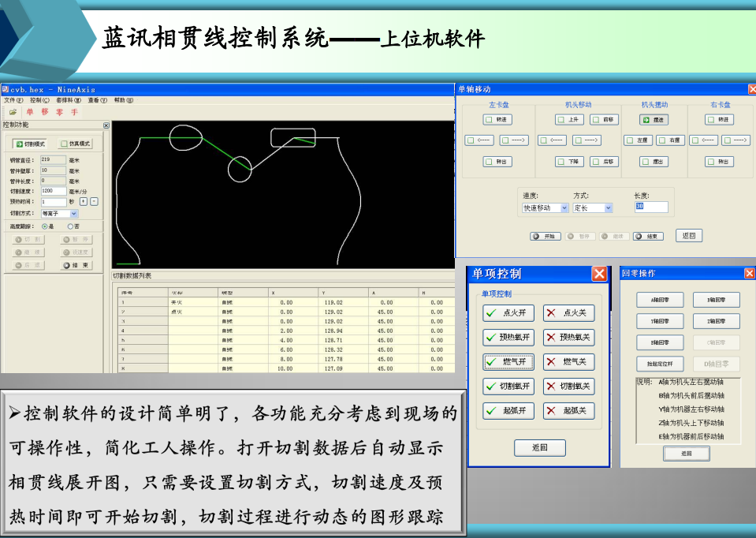
Task: Open the 查看 menu
Action: click(98, 100)
